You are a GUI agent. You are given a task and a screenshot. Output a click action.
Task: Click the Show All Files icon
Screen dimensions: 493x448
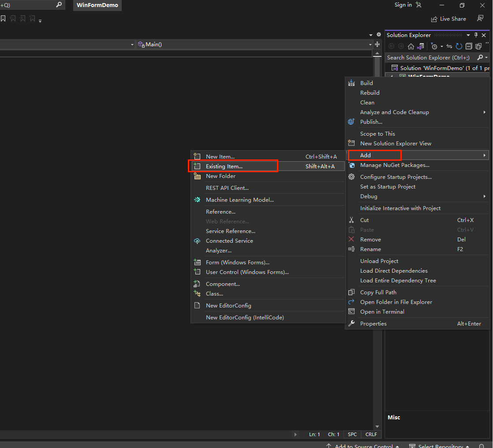tap(478, 46)
